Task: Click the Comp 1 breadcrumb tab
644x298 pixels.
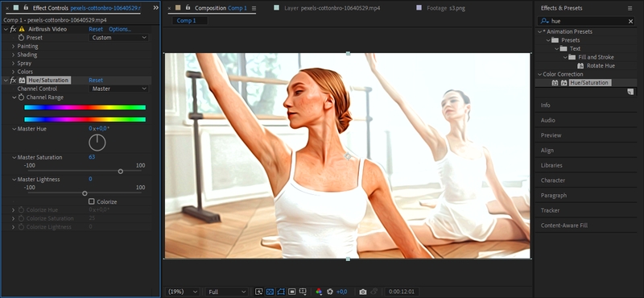Action: coord(187,21)
